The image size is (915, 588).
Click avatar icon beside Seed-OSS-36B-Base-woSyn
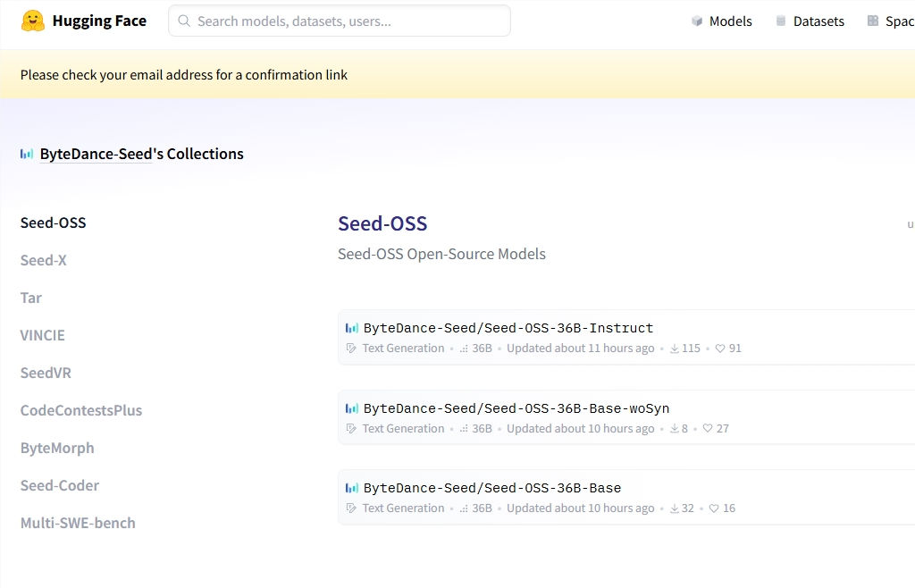coord(352,408)
